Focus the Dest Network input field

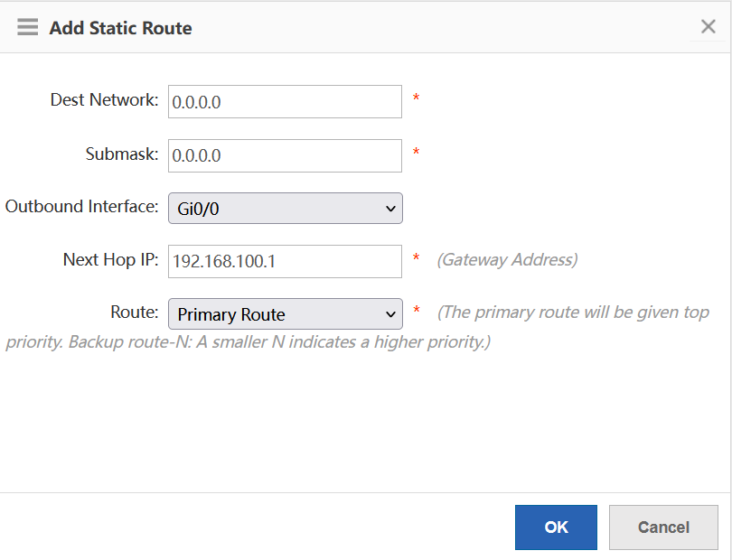coord(285,102)
